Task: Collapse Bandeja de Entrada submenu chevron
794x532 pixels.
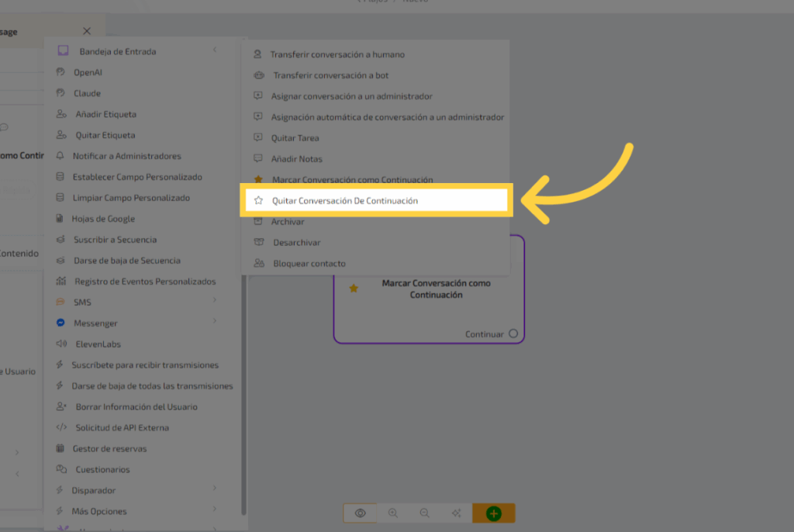Action: point(214,51)
